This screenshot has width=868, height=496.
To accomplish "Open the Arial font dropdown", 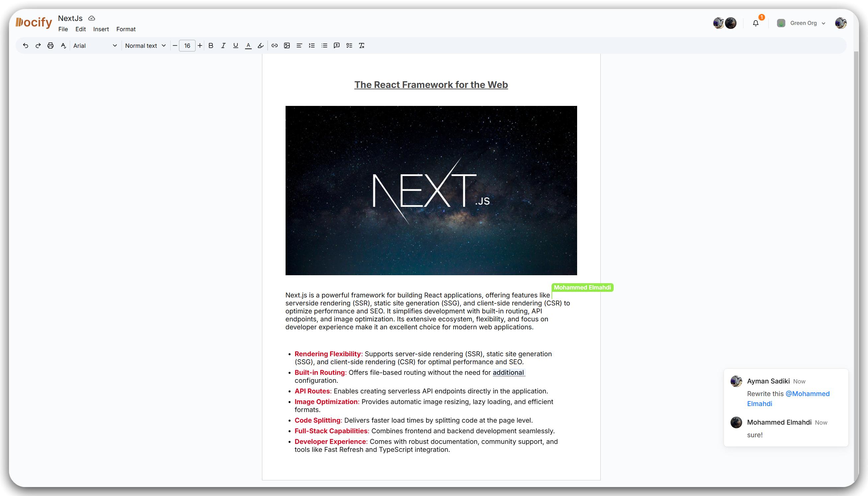I will tap(95, 45).
